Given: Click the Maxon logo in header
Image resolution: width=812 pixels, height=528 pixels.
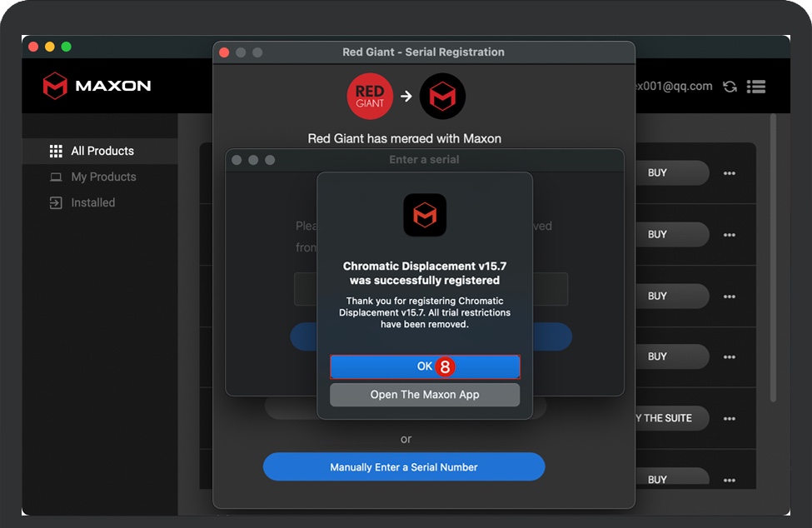Looking at the screenshot, I should tap(97, 86).
